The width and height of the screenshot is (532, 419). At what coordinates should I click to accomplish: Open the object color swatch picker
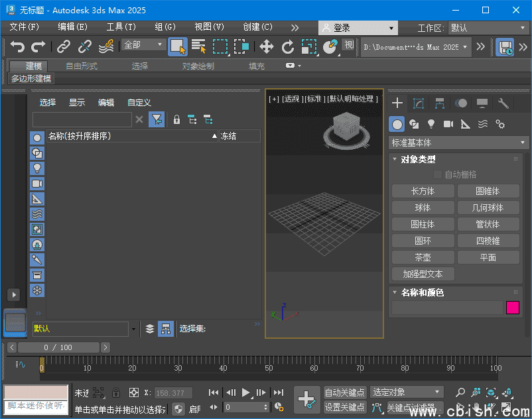511,307
